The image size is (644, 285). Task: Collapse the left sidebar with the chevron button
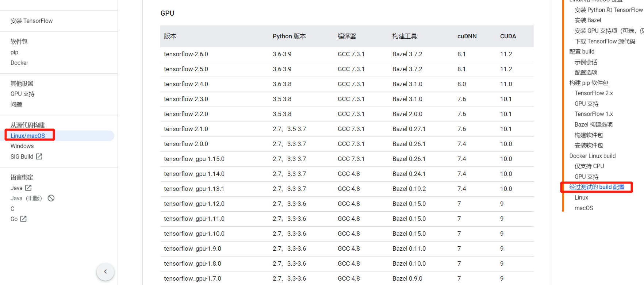106,271
